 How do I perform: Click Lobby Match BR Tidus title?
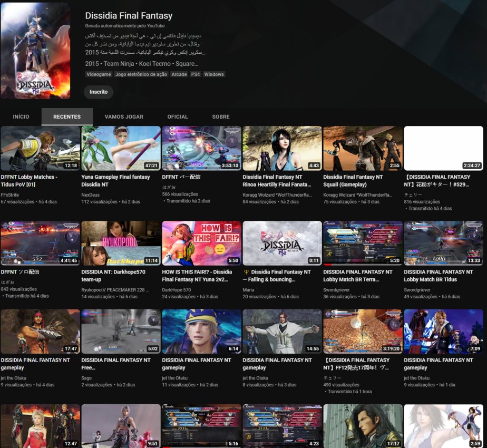[439, 276]
